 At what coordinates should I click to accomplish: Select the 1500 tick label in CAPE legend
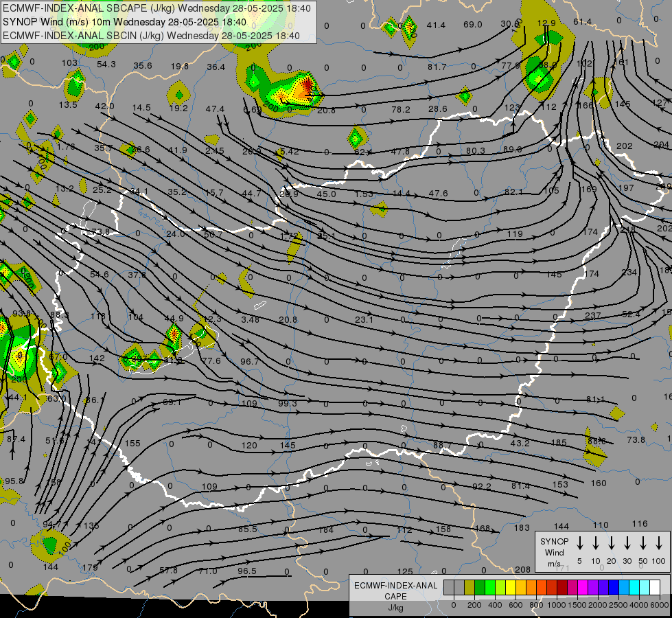(577, 605)
